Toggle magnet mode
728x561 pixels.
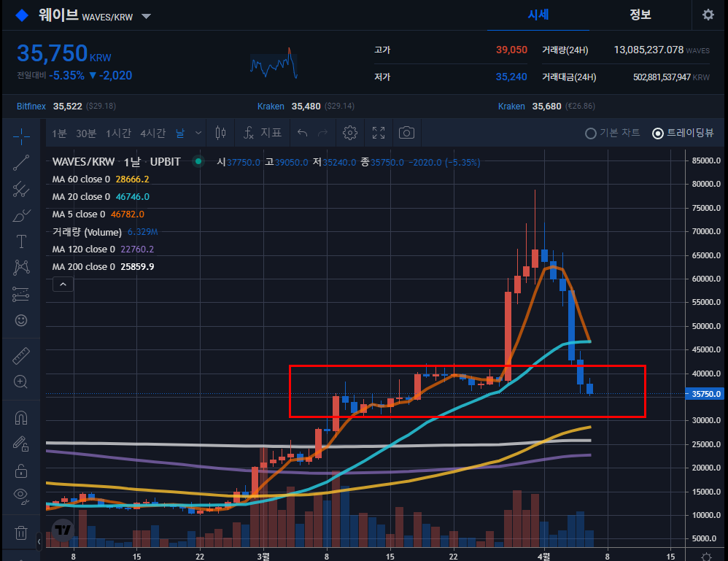pos(21,418)
